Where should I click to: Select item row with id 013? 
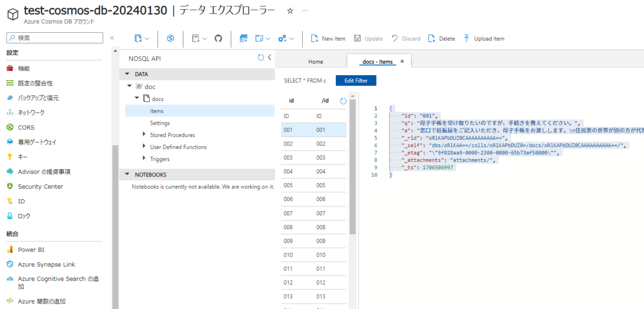point(313,296)
